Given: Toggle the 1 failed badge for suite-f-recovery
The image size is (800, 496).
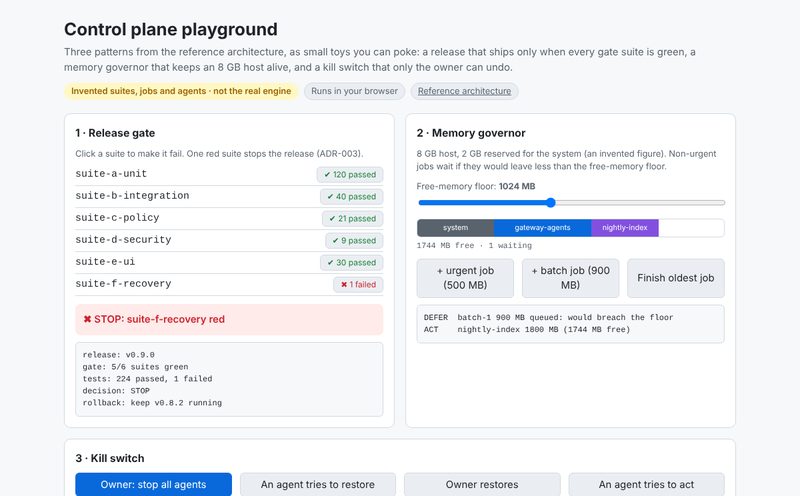Looking at the screenshot, I should (x=358, y=284).
